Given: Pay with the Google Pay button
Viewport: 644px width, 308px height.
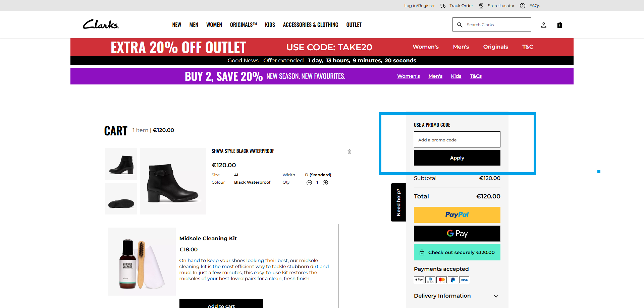Looking at the screenshot, I should point(457,234).
